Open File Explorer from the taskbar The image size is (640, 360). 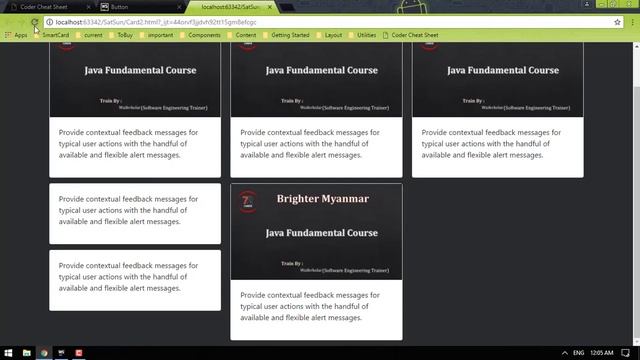click(x=27, y=353)
